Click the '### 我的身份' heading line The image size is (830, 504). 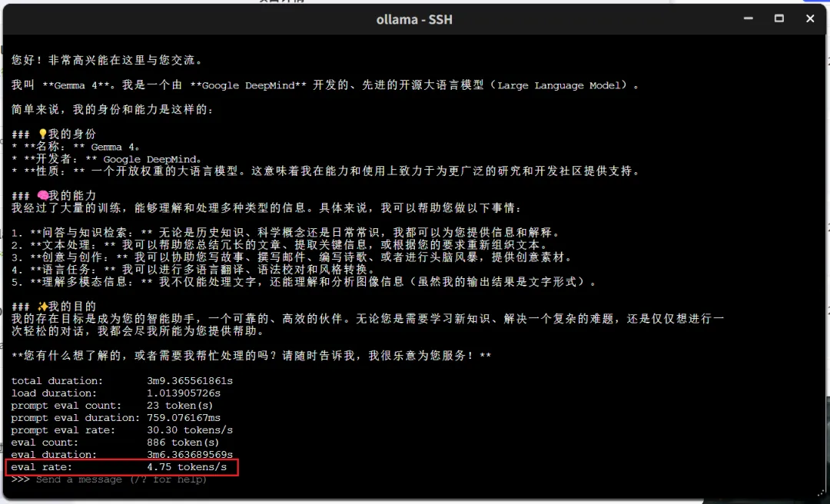tap(54, 134)
